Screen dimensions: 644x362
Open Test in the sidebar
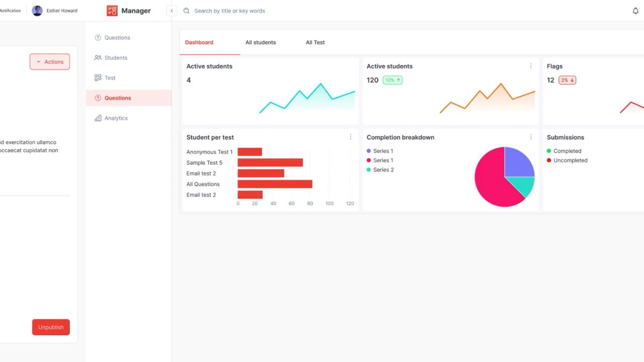128,78
